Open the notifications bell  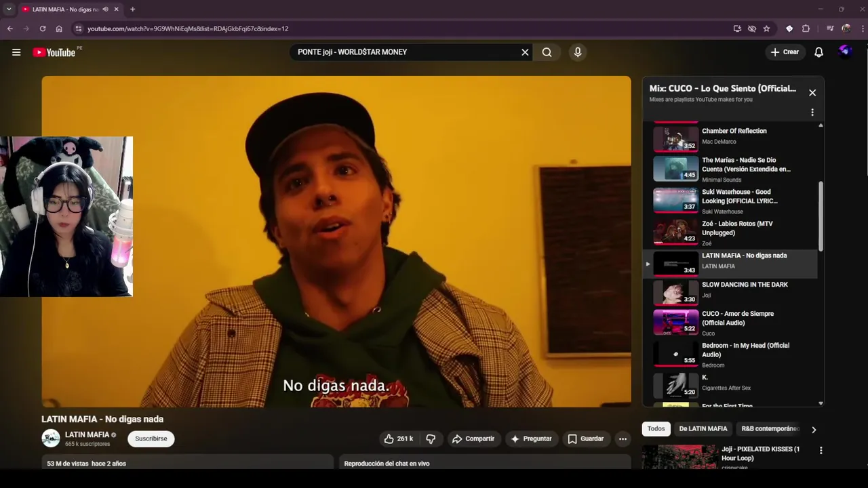click(x=818, y=52)
